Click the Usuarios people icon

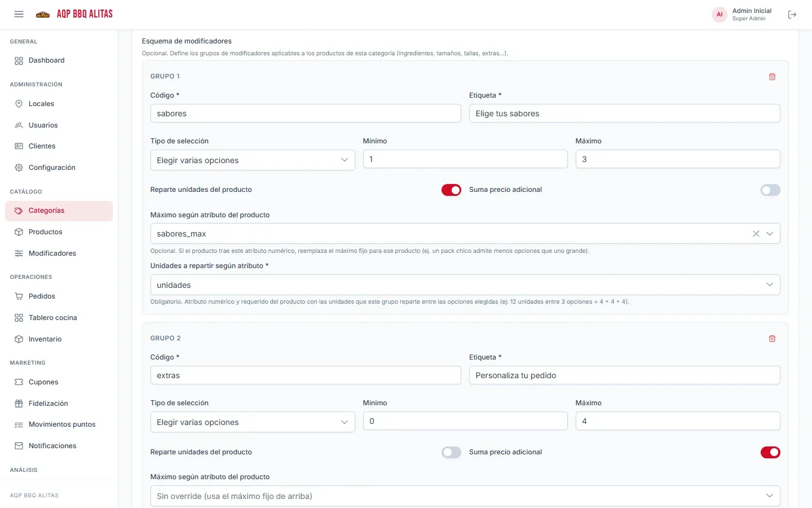[19, 125]
